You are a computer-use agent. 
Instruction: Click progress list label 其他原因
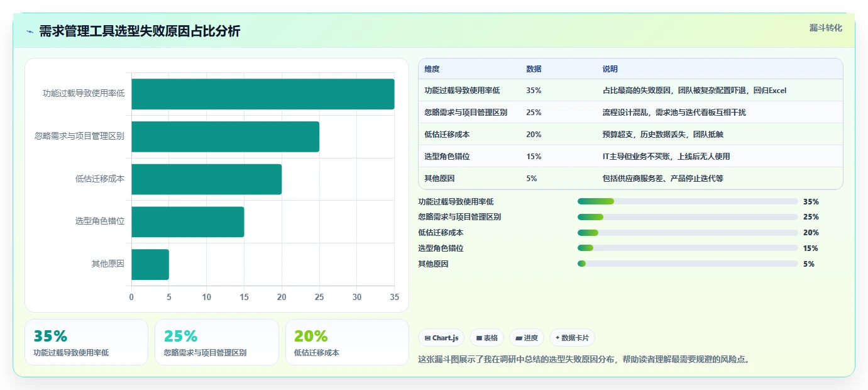coord(433,264)
